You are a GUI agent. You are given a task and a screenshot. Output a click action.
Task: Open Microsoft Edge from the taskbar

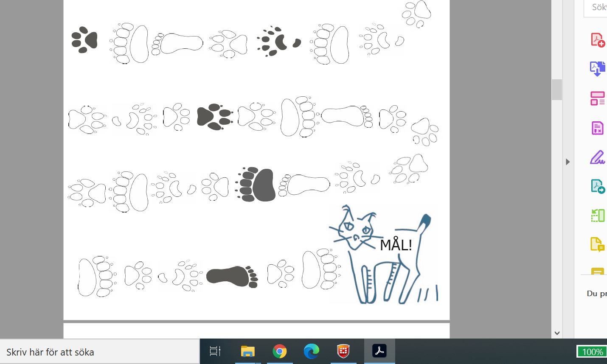click(311, 351)
